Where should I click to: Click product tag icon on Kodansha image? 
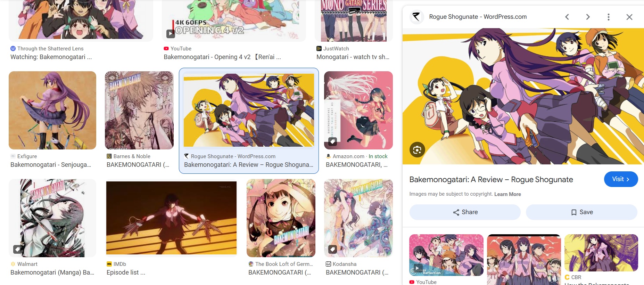click(x=332, y=249)
